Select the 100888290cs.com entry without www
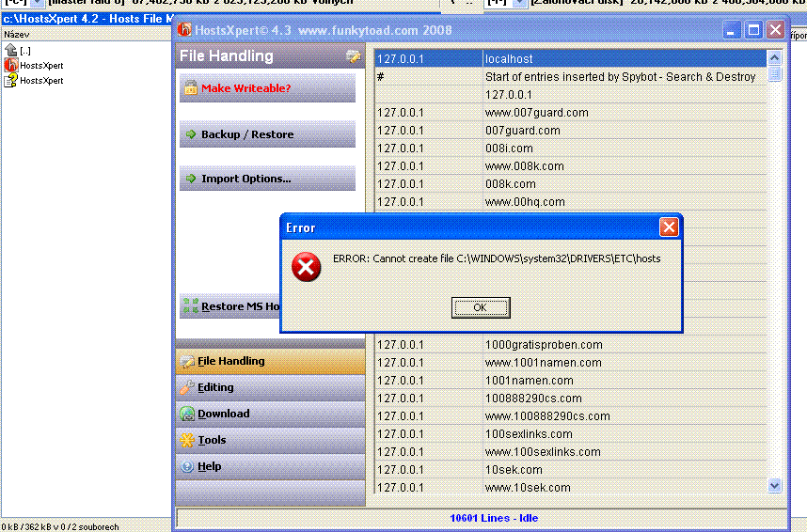The image size is (807, 532). coord(570,399)
